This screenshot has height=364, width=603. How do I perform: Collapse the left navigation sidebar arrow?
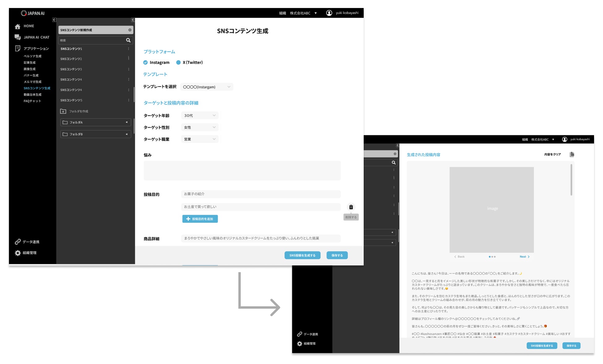coord(54,20)
